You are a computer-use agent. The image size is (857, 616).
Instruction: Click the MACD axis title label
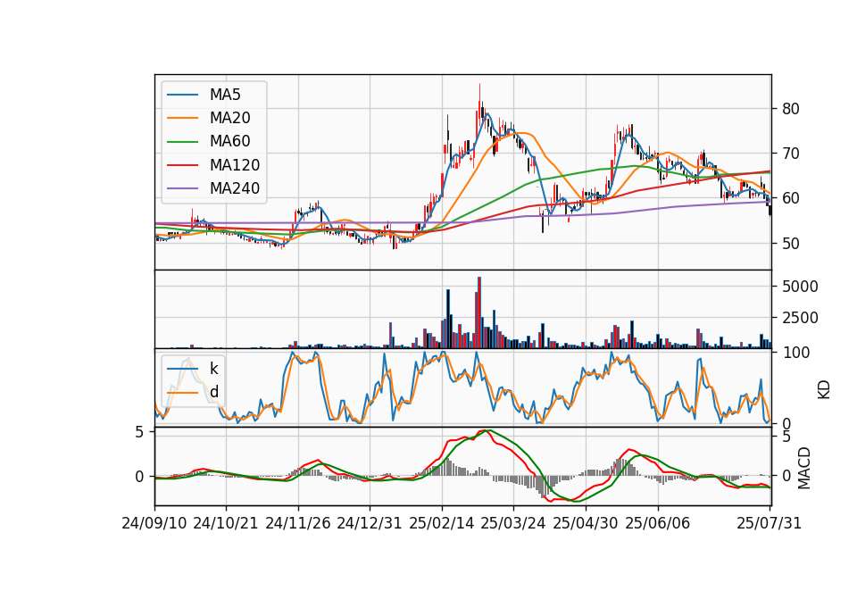(x=804, y=469)
